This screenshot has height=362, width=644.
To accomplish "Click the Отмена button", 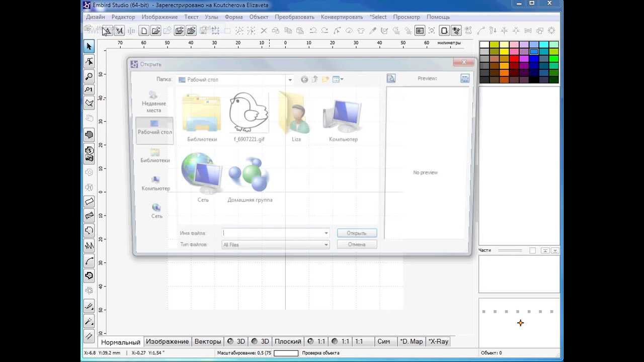I will (x=357, y=244).
